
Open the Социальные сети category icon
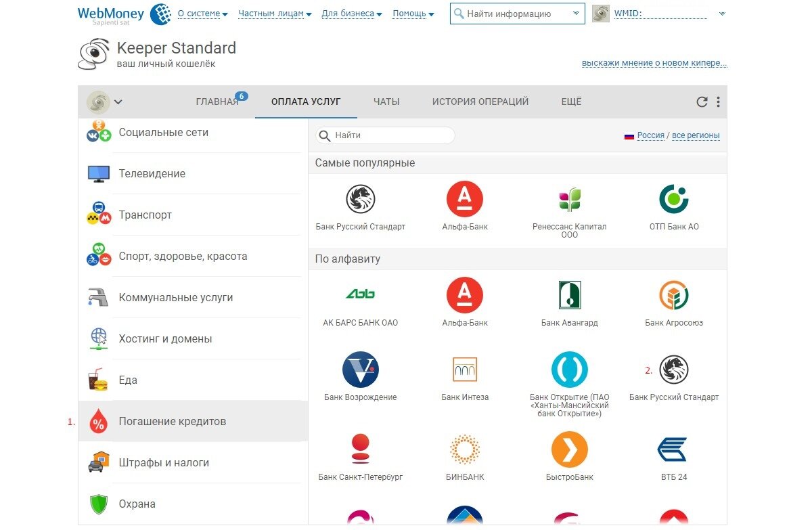pyautogui.click(x=99, y=131)
